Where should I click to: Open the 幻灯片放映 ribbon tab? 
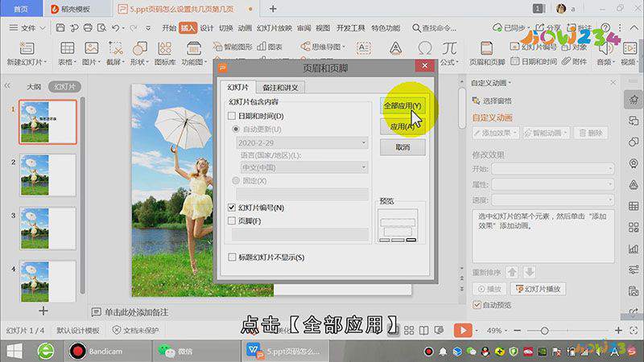coord(275,28)
